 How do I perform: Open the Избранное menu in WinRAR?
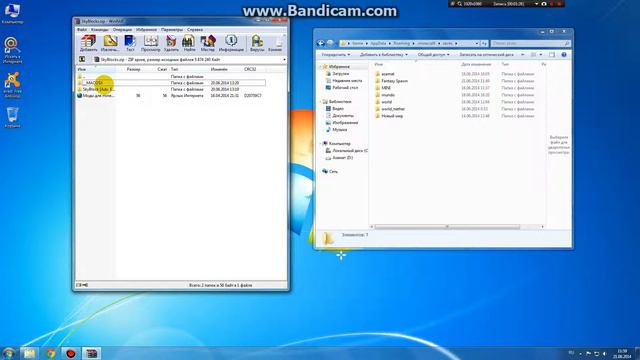point(146,30)
